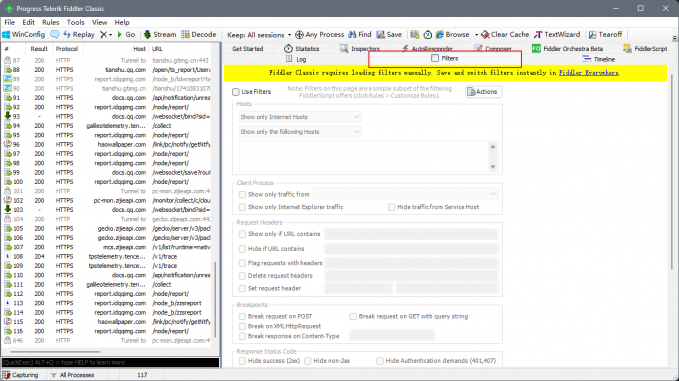The height and width of the screenshot is (381, 679).
Task: Click the Go resume button
Action: [x=126, y=35]
